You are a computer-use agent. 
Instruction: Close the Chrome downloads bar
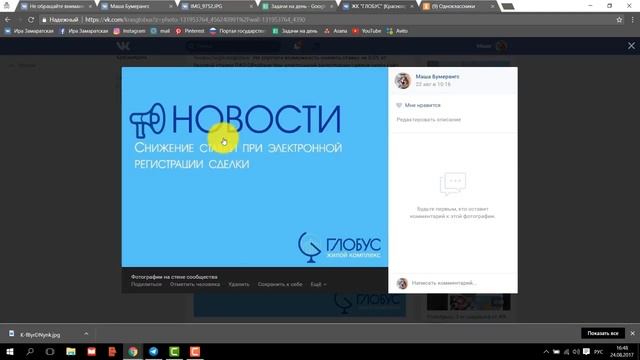pos(632,333)
